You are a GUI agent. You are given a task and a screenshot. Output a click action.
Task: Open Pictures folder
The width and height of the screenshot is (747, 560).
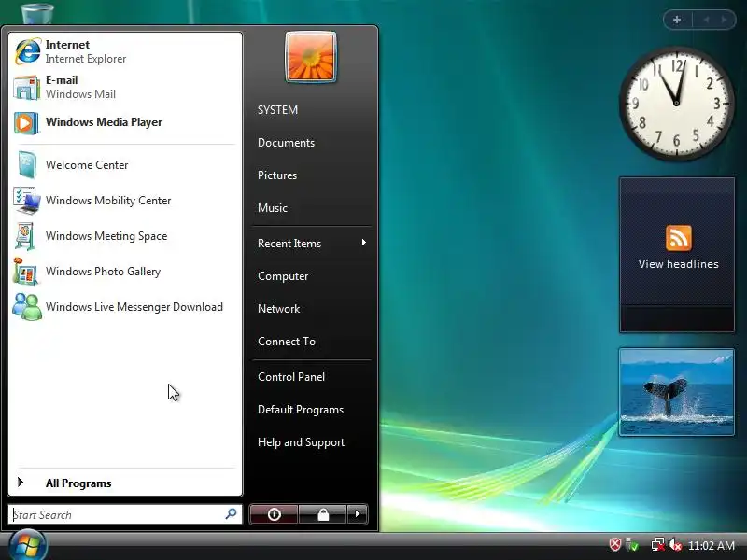click(277, 175)
